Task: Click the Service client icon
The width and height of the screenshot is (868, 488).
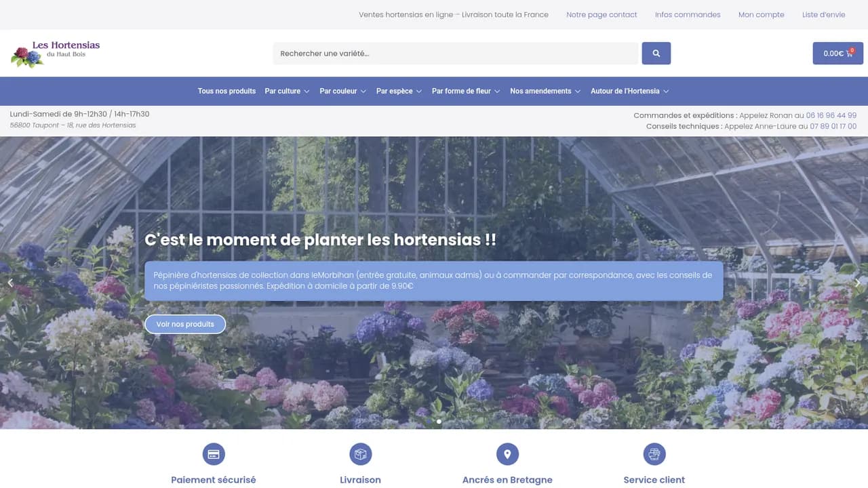Action: (x=654, y=454)
